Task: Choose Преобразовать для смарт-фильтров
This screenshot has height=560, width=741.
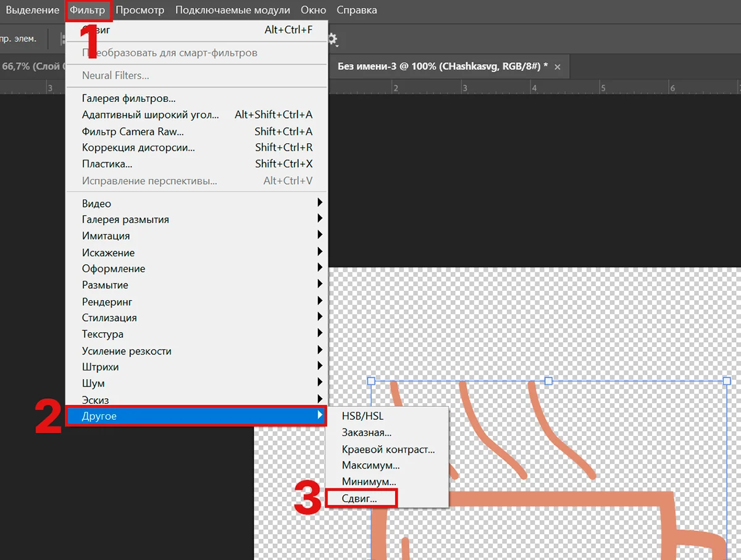Action: click(196, 53)
